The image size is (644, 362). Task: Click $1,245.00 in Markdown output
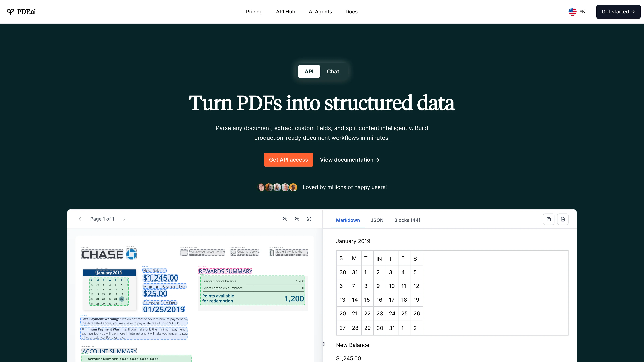click(x=348, y=358)
